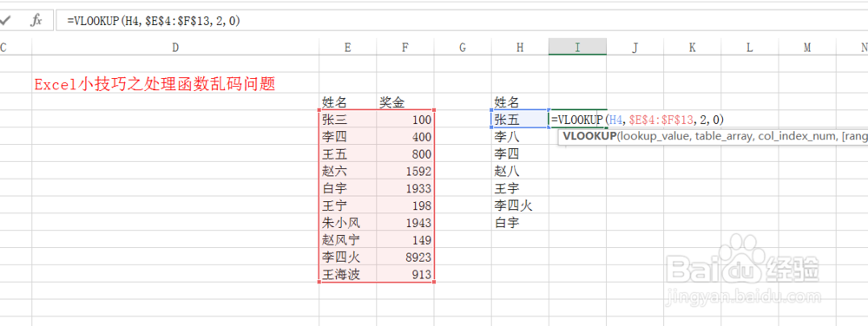Select column J header

coord(635,48)
